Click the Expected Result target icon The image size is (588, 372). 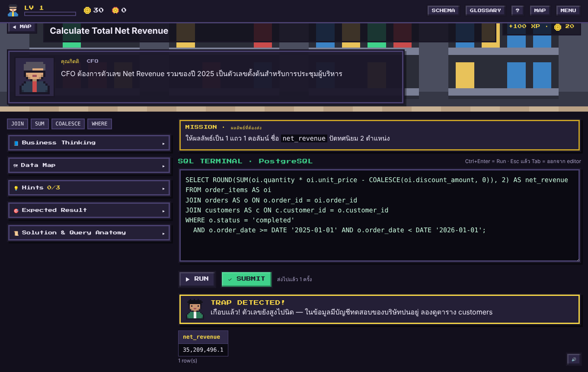16,211
